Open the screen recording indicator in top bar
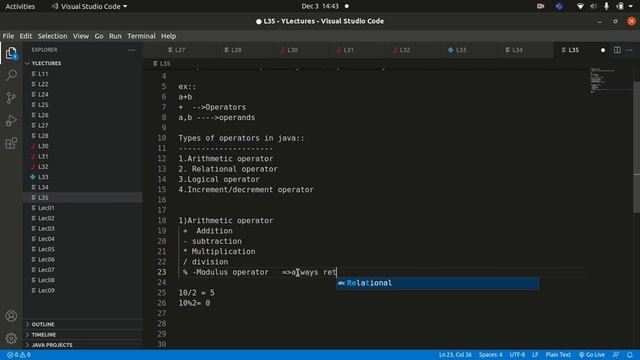 tap(540, 6)
